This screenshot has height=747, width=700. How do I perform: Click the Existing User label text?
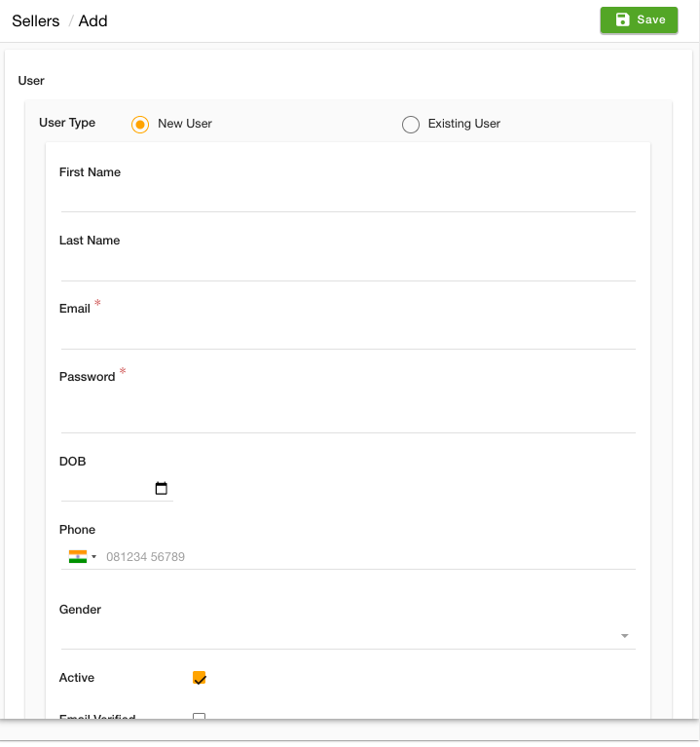(463, 124)
